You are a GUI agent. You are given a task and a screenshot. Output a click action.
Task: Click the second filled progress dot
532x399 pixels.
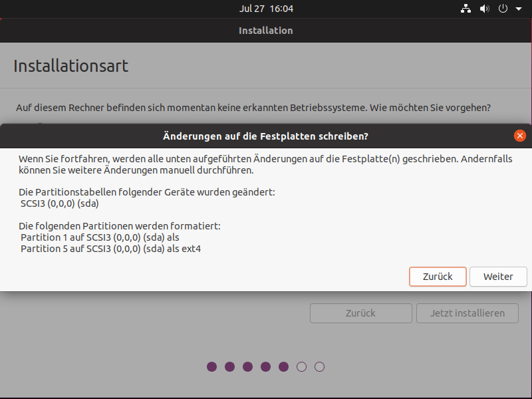230,366
